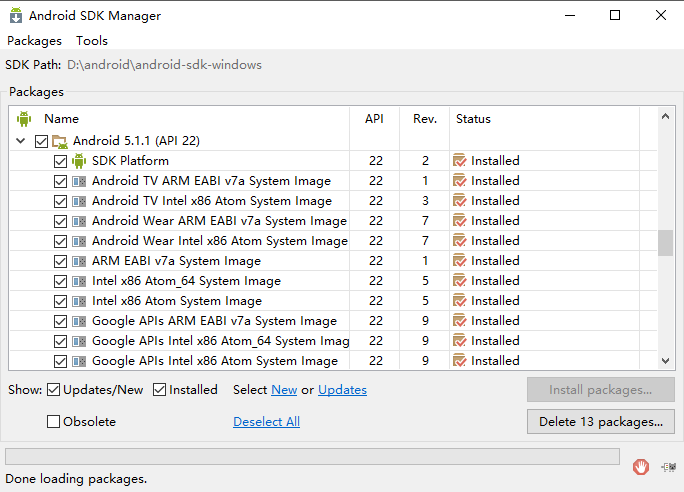Click the API column header
Image resolution: width=684 pixels, height=492 pixels.
click(x=374, y=119)
